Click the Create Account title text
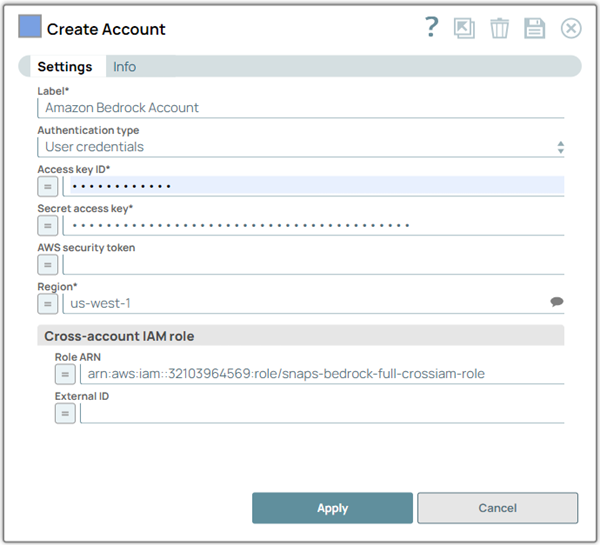 coord(106,29)
